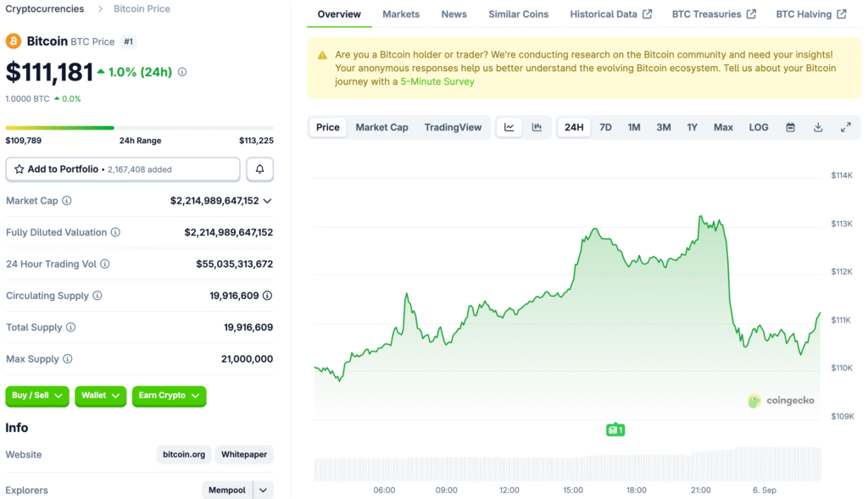Click the Max Supply info icon

(x=68, y=358)
